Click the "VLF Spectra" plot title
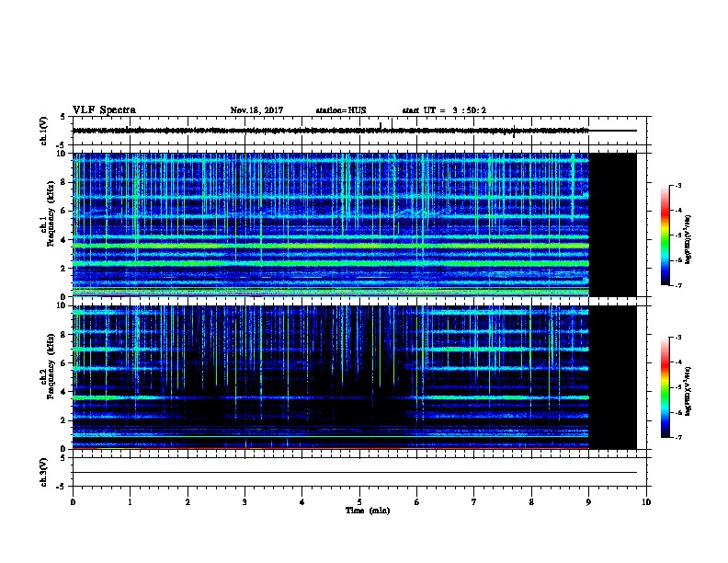The image size is (728, 563). [104, 110]
